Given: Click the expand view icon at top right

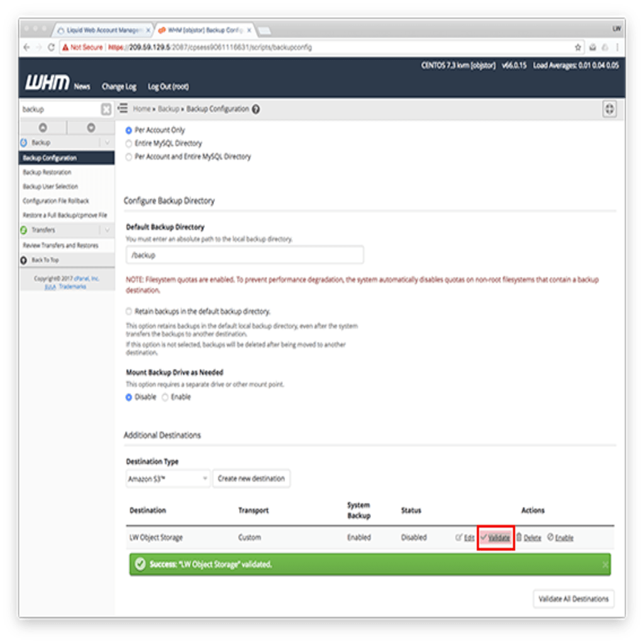Looking at the screenshot, I should 609,109.
